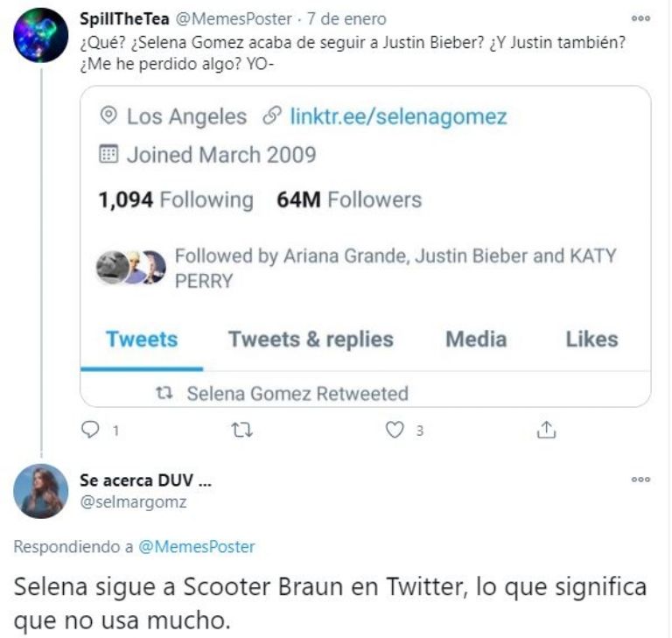Click the Followed by avatars thumbnail
This screenshot has height=638, width=672.
pos(131,267)
